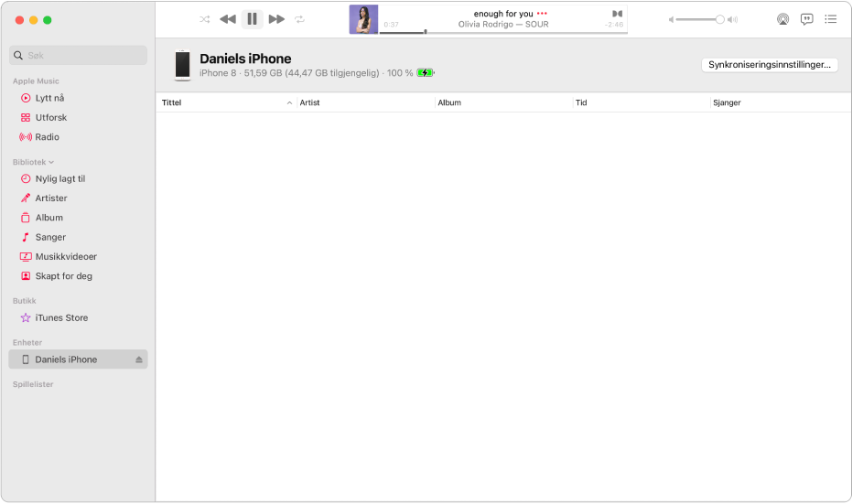Skip to next track
Viewport: 852px width, 504px height.
pos(276,19)
